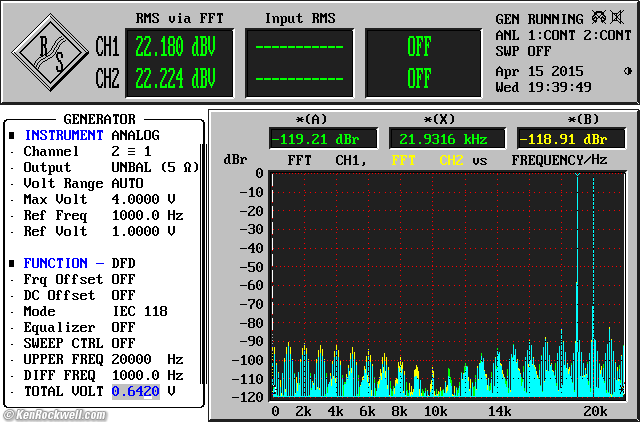This screenshot has width=640, height=422.
Task: Toggle the DC Offset OFF value
Action: click(x=123, y=295)
